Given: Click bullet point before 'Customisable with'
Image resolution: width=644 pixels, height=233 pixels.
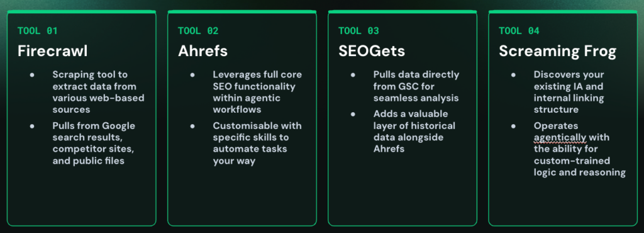Looking at the screenshot, I should pos(192,126).
